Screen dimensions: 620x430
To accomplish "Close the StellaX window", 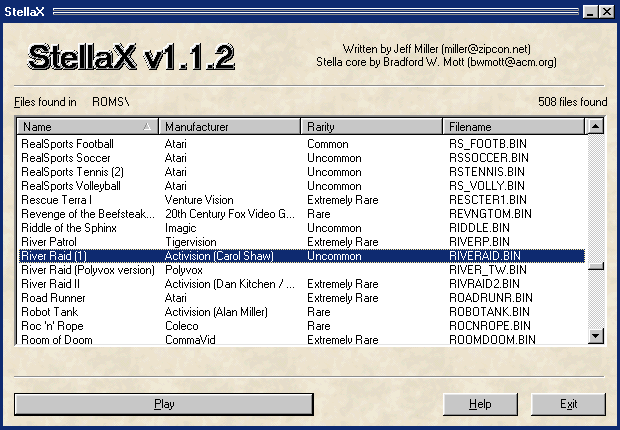I will point(605,11).
